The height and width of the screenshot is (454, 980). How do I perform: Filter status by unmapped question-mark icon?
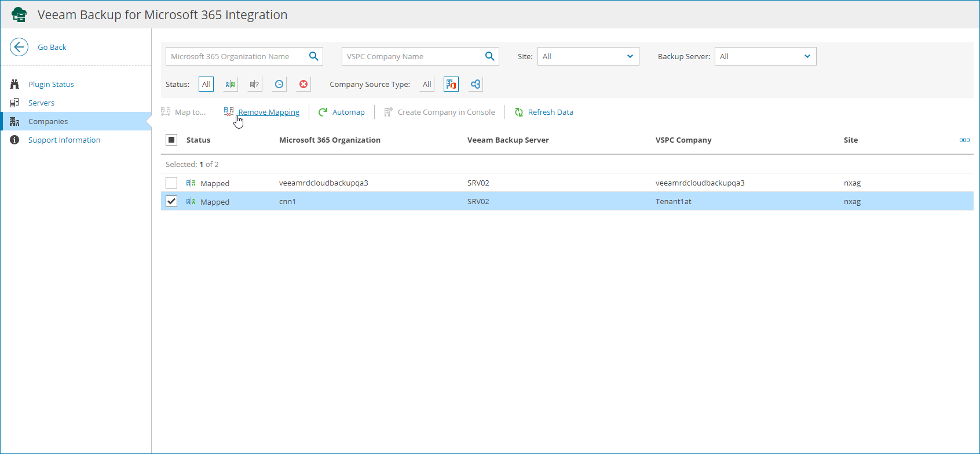click(254, 84)
